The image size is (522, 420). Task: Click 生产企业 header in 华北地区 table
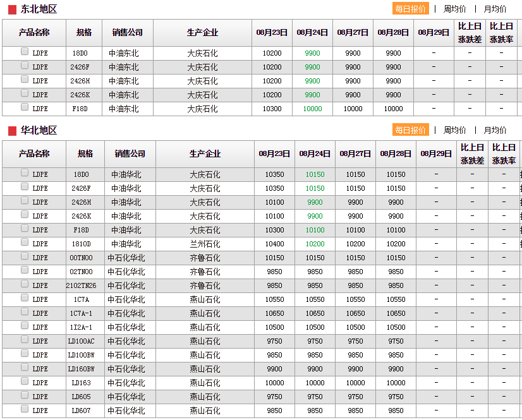205,153
